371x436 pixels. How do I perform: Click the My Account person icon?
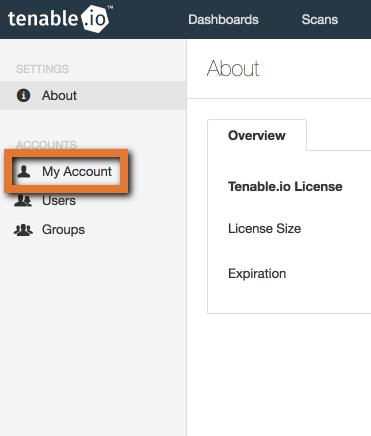click(x=24, y=171)
